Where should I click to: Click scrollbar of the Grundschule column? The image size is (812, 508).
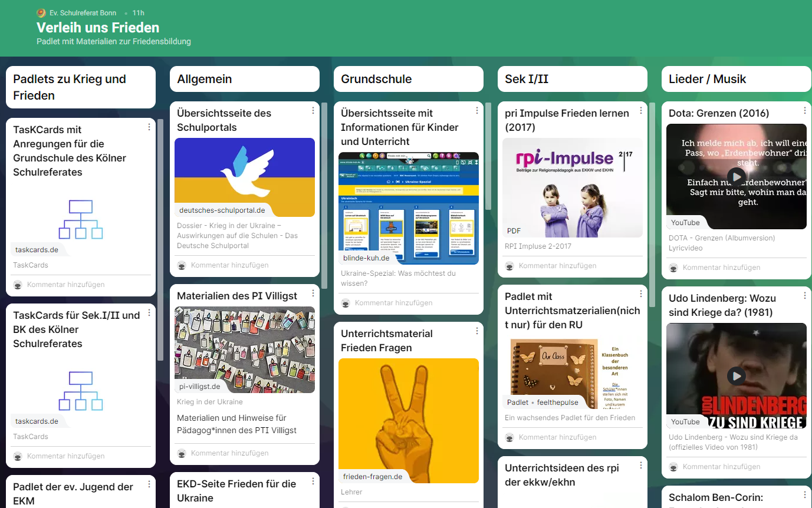(x=488, y=156)
